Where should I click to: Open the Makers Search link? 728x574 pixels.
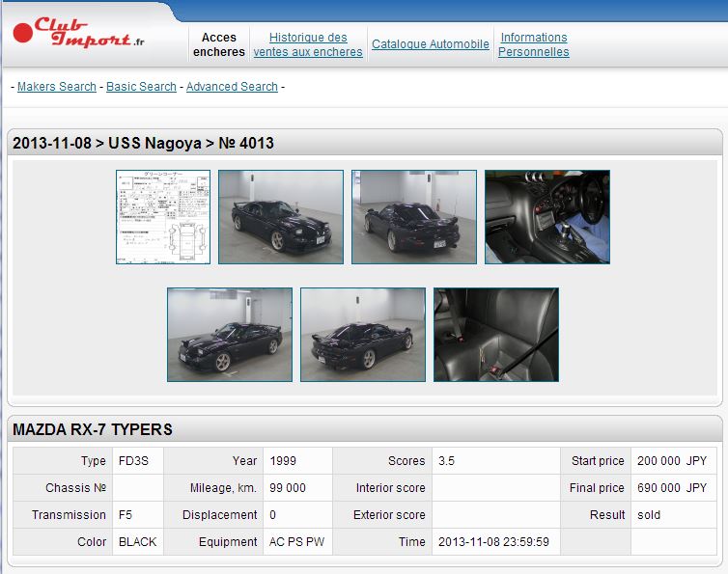click(57, 87)
